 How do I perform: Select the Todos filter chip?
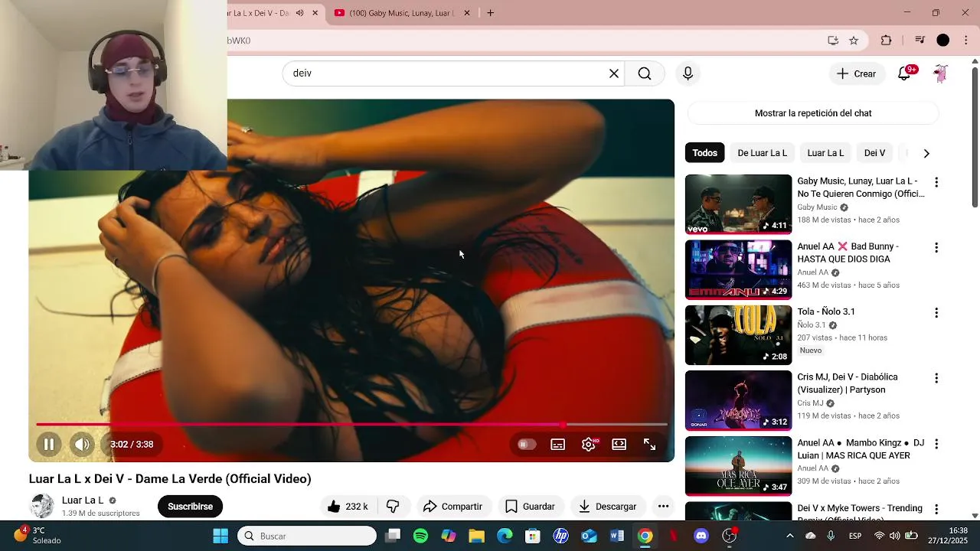point(705,153)
